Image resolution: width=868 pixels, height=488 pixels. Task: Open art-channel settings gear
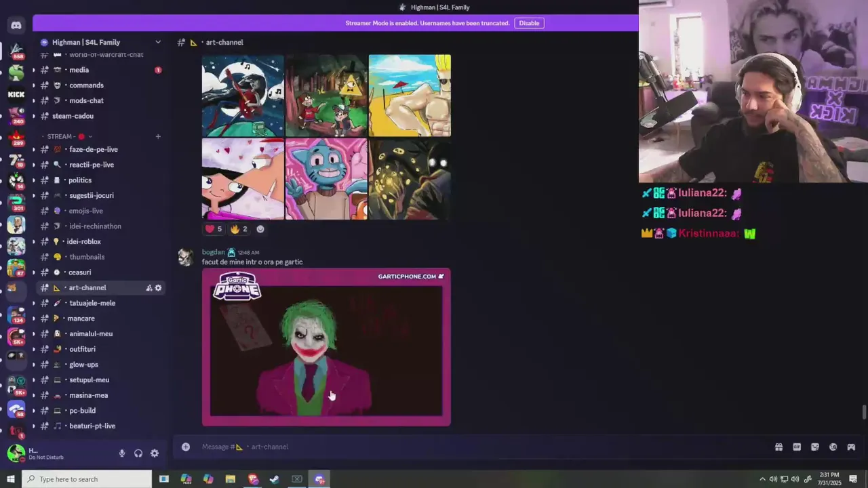158,287
